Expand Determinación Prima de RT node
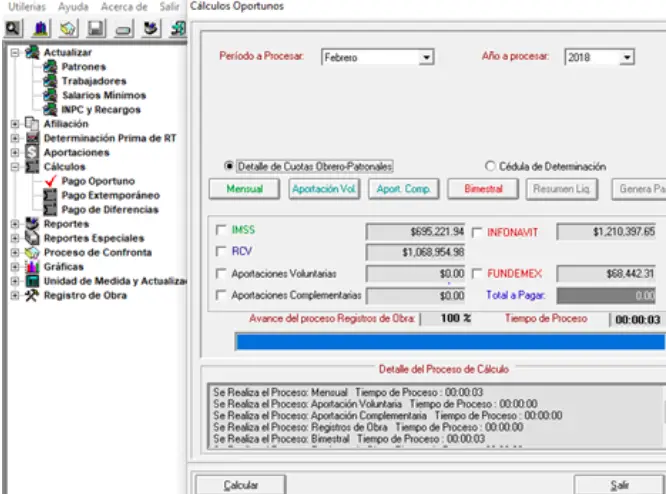Viewport: 666px width, 494px height. click(15, 138)
